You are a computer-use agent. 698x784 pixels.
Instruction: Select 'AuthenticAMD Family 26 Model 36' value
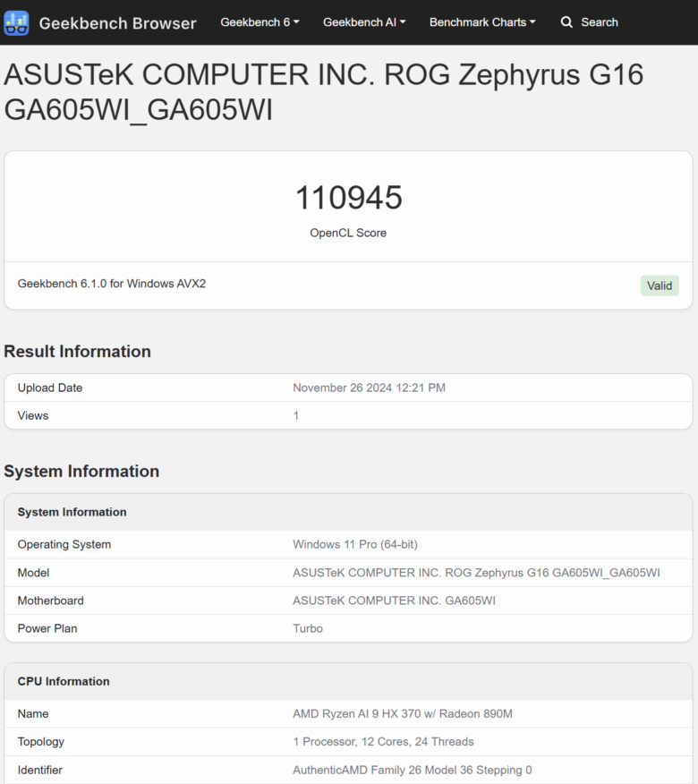coord(413,770)
